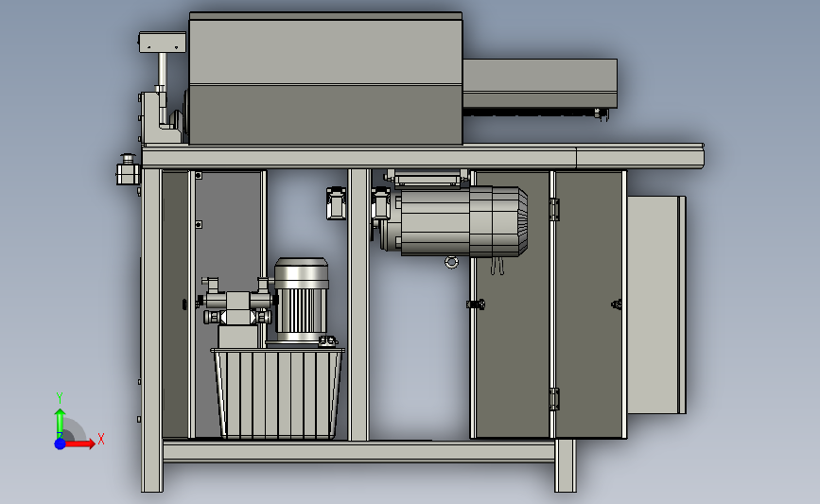Select the center vertical support post
Image resolution: width=820 pixels, height=504 pixels.
coord(358,304)
